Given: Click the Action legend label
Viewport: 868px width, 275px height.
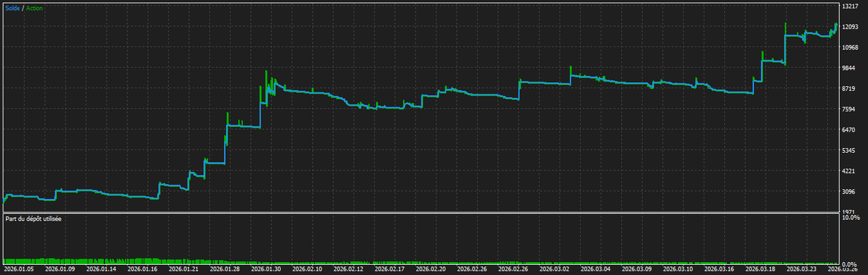Looking at the screenshot, I should pos(35,7).
